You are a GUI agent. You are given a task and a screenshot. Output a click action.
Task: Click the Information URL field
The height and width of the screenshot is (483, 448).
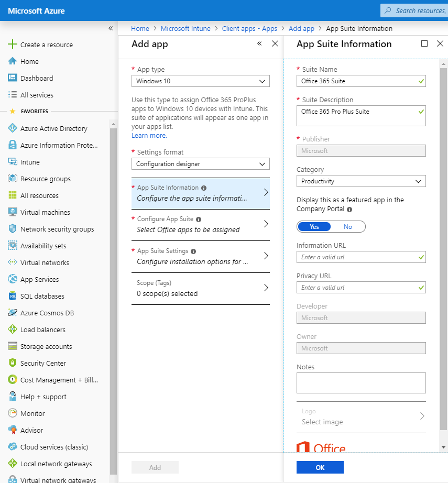click(361, 257)
